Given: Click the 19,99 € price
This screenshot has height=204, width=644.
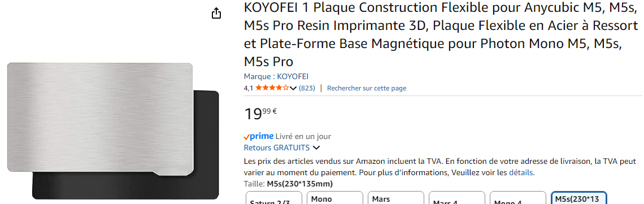Looking at the screenshot, I should tap(260, 113).
